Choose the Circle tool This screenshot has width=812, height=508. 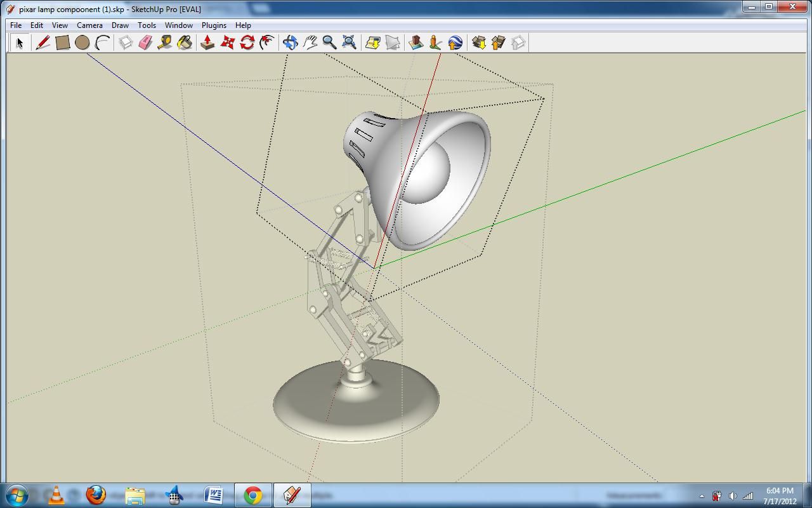(x=82, y=42)
